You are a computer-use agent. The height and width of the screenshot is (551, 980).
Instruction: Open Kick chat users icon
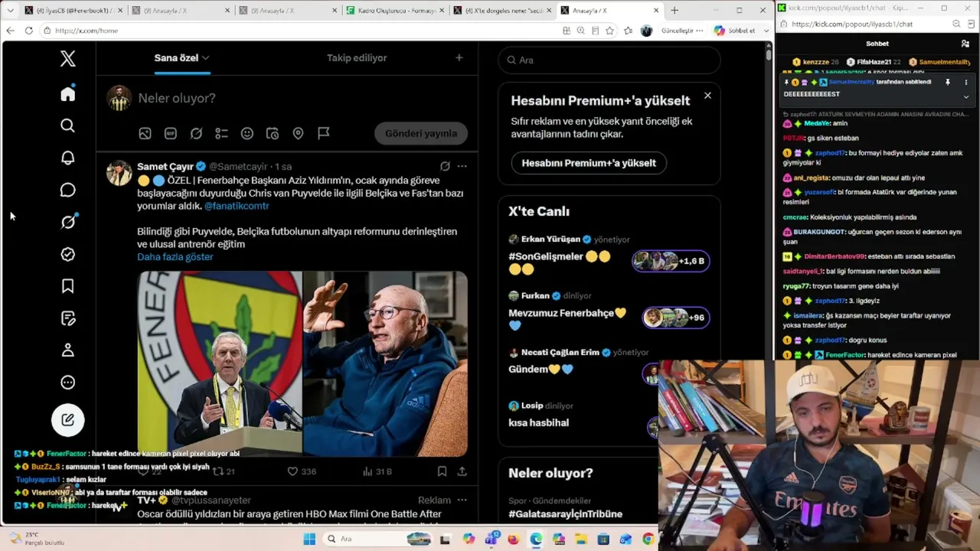(x=965, y=44)
